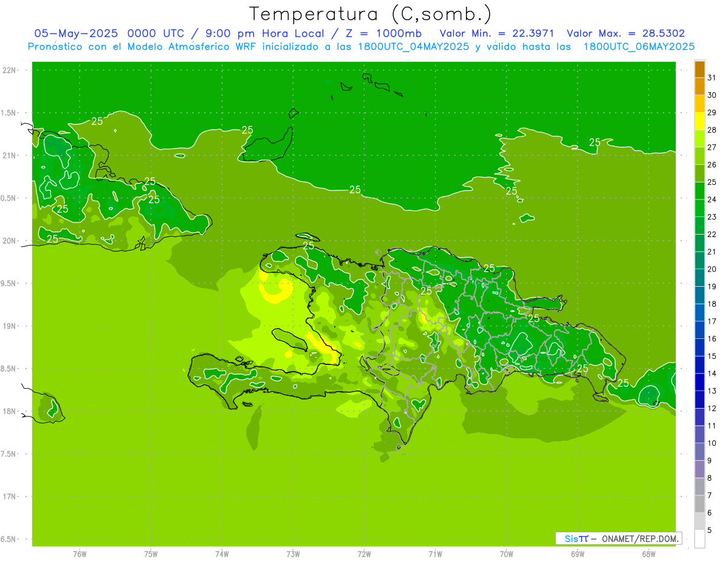Click the legend value 5
728x562 pixels.
[x=710, y=530]
